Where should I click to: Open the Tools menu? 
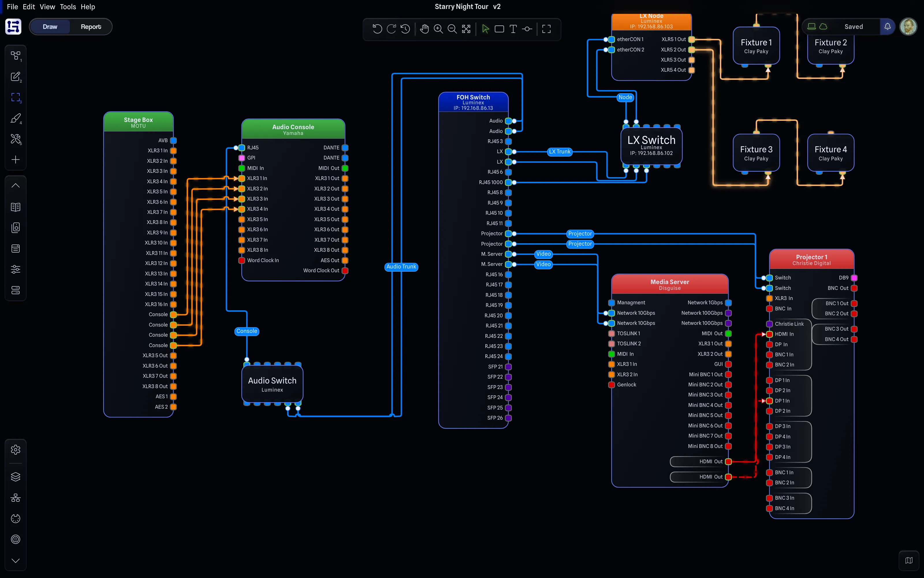coord(68,7)
